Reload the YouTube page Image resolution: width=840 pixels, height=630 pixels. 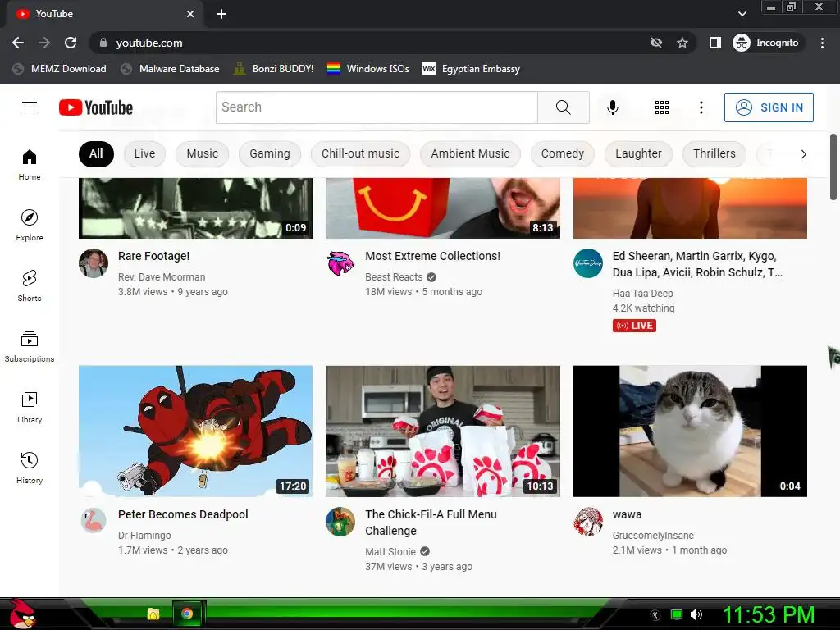point(71,43)
